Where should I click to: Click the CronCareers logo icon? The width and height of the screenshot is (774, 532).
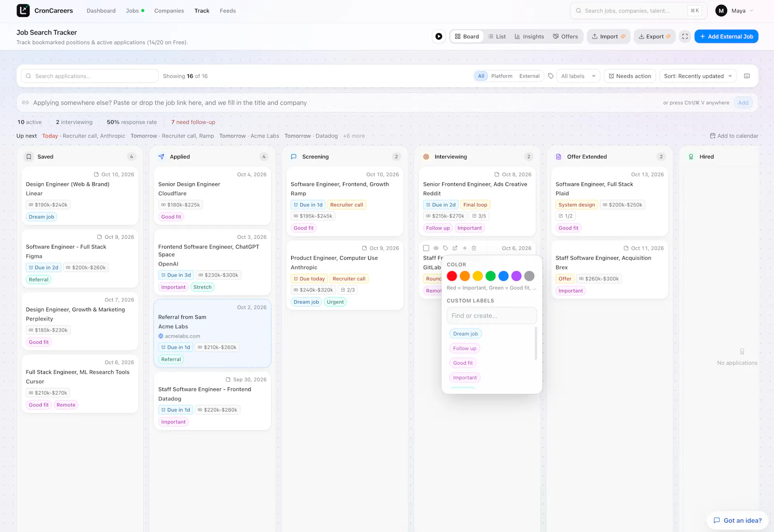pos(23,11)
